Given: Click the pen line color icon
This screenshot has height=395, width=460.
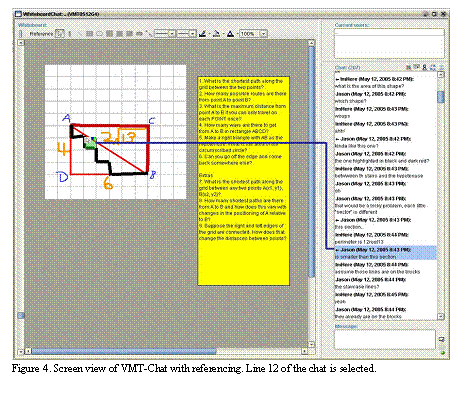Looking at the screenshot, I should tap(202, 34).
